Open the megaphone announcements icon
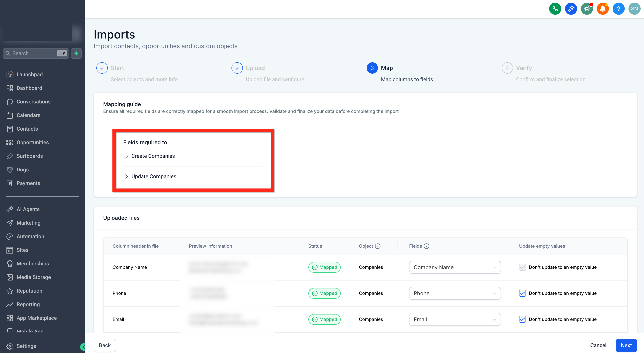The width and height of the screenshot is (644, 353). [x=587, y=9]
